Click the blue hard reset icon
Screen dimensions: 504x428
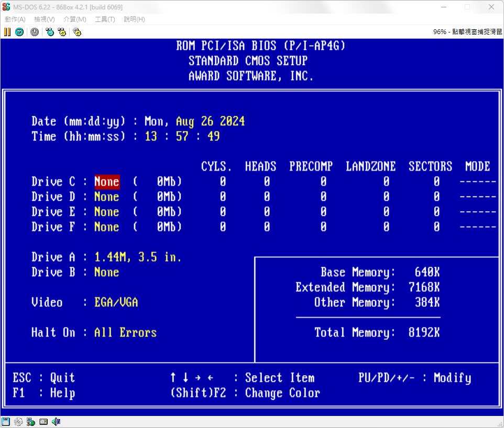(x=19, y=32)
